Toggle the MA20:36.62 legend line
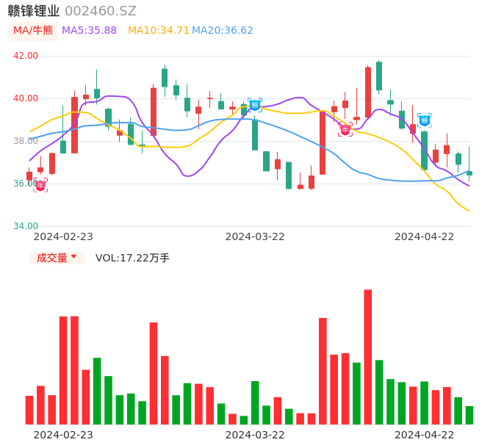 tap(223, 30)
